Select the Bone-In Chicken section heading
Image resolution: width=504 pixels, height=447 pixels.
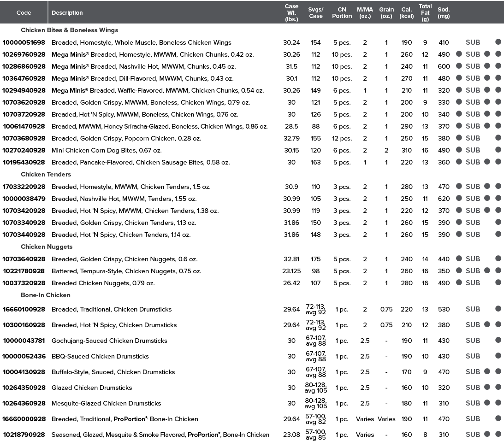coord(45,295)
